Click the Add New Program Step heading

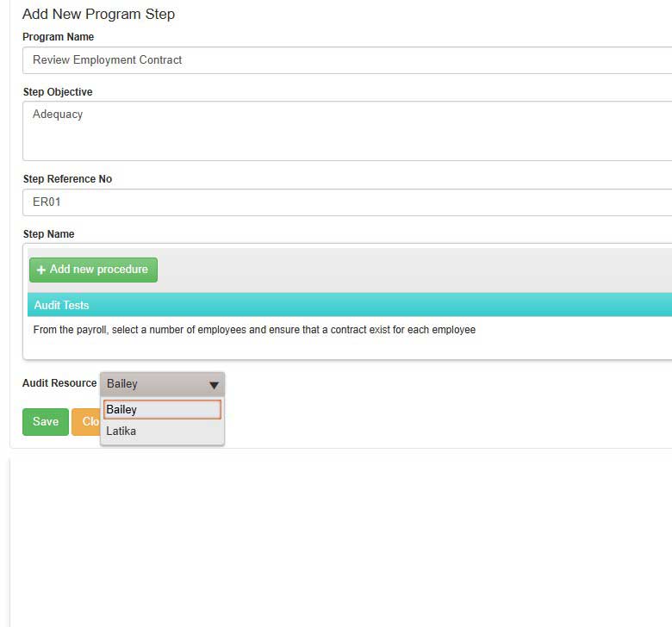click(98, 14)
